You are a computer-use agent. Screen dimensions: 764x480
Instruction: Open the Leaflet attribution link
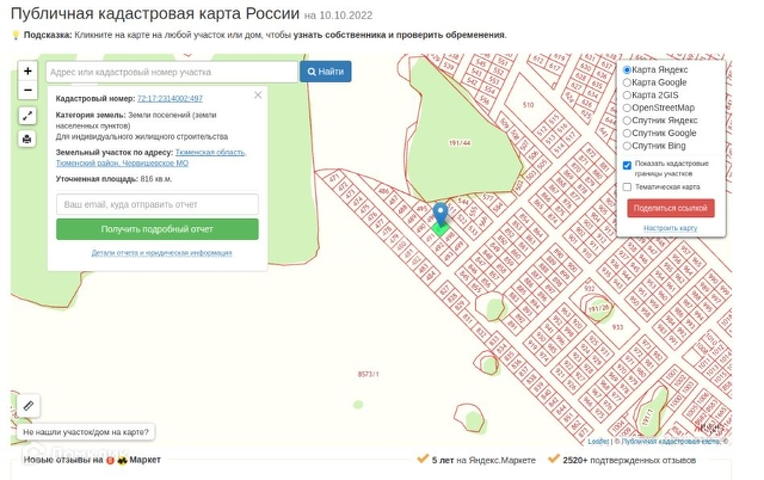[598, 442]
